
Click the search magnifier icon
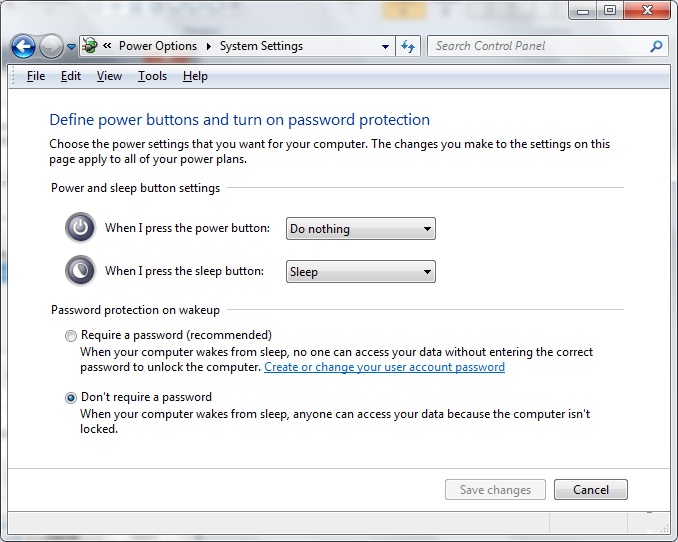[656, 46]
